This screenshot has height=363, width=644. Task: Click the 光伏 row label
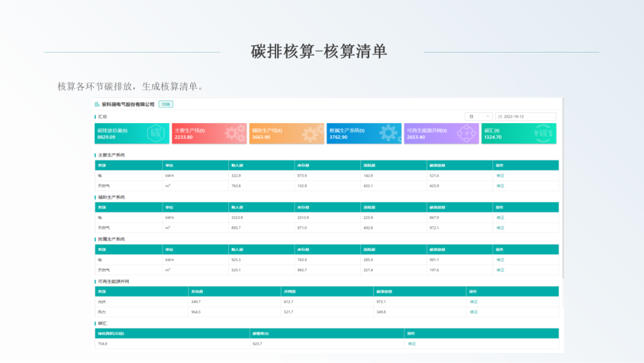tap(102, 302)
